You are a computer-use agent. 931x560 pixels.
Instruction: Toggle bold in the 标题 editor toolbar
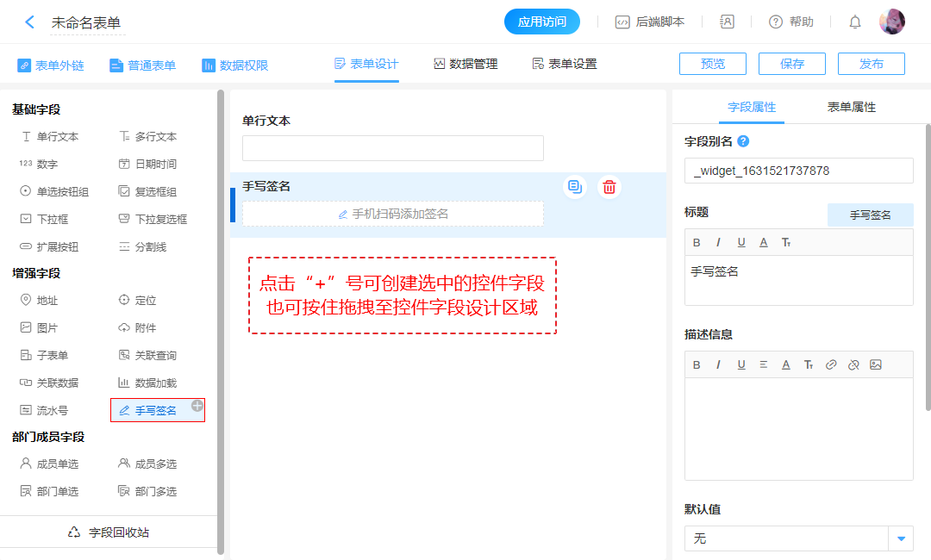[697, 243]
